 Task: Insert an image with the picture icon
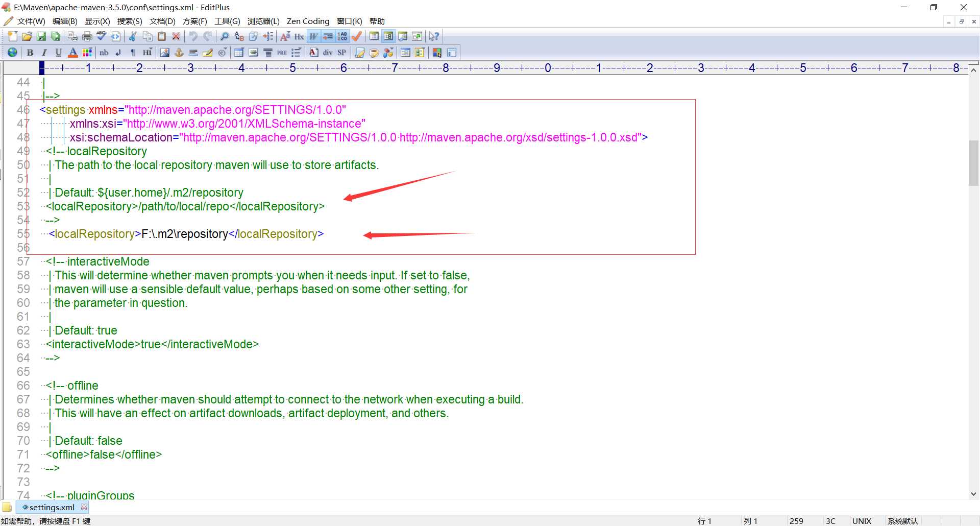point(165,52)
